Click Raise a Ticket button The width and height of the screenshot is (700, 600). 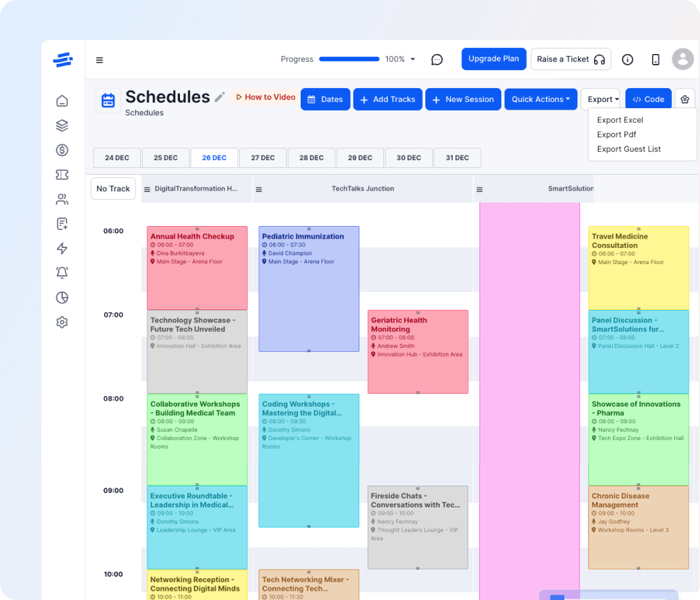click(571, 59)
